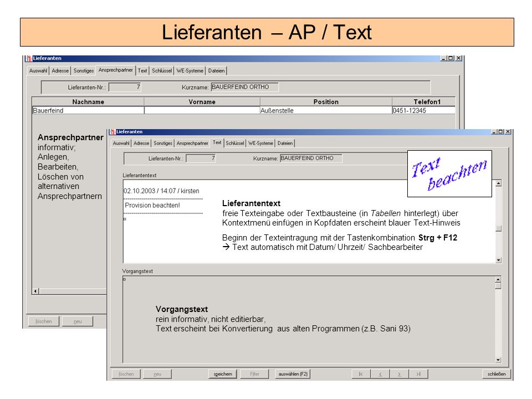Close the front Lieferanten window
The image size is (532, 399).
[508, 132]
